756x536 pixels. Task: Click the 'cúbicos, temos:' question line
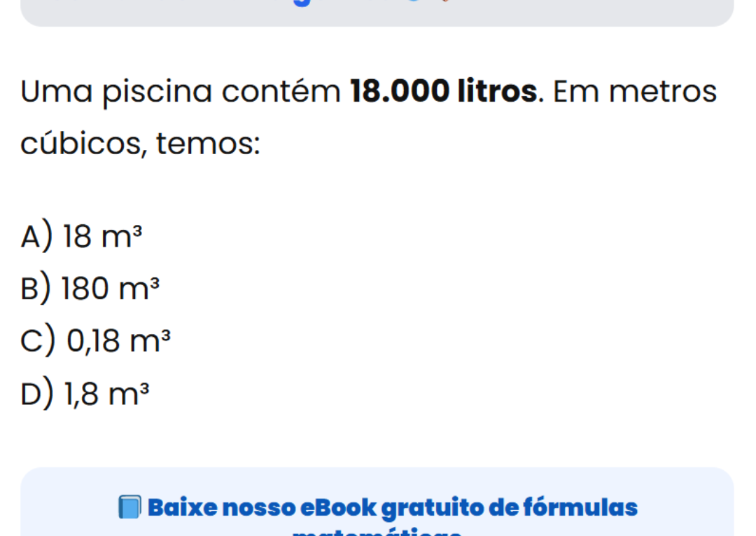pos(141,144)
